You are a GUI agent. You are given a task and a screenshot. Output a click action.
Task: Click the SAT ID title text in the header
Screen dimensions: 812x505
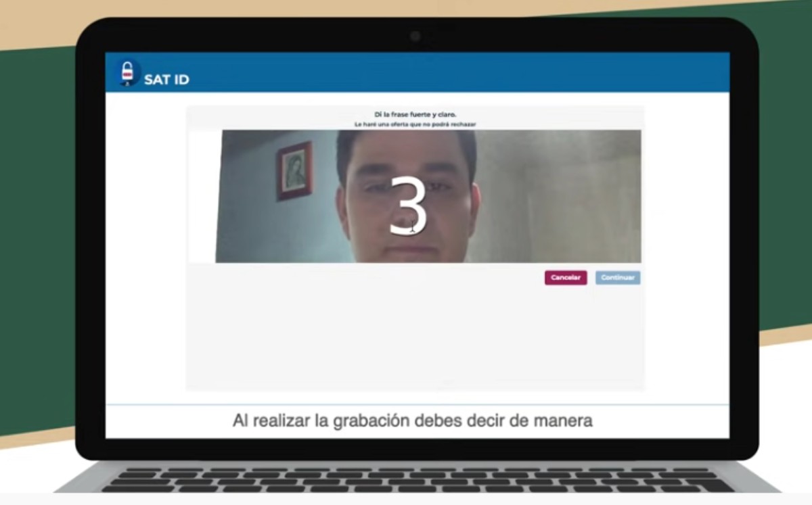(x=168, y=79)
